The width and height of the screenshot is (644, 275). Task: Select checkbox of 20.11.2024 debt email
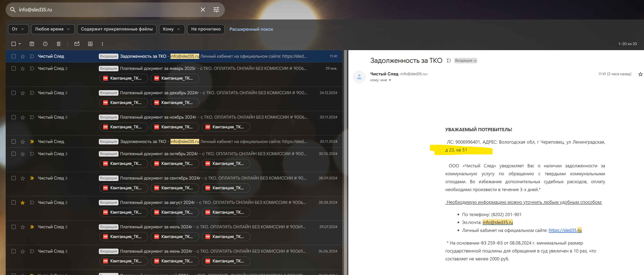pyautogui.click(x=14, y=142)
